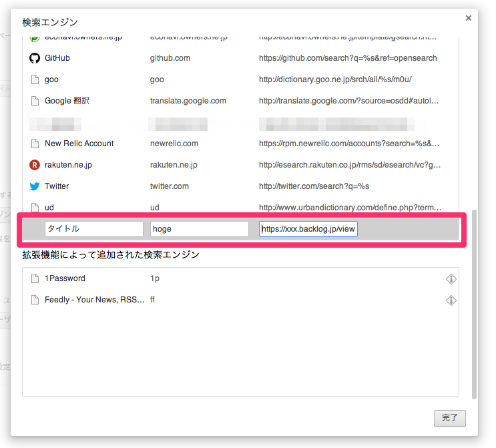Screen dimensions: 496x448
Task: Click the 完了 button
Action: [449, 418]
